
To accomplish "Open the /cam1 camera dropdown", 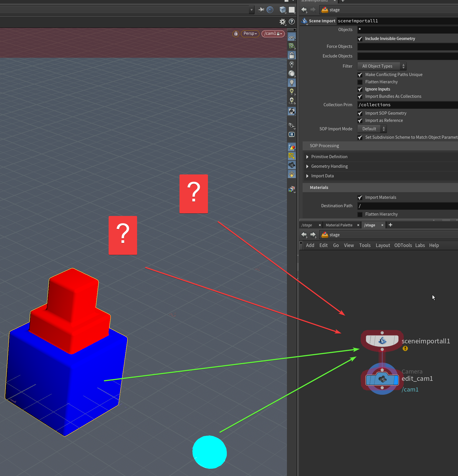I will tap(273, 34).
